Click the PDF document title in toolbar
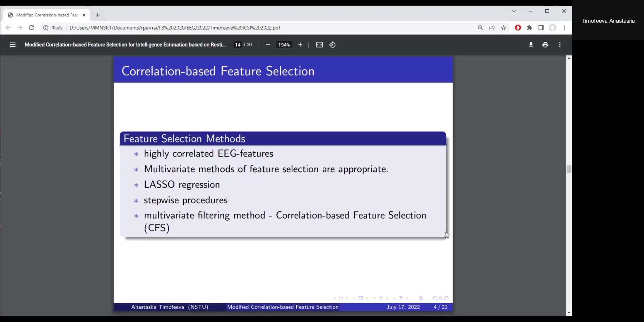Viewport: 644px width, 322px height. [125, 45]
